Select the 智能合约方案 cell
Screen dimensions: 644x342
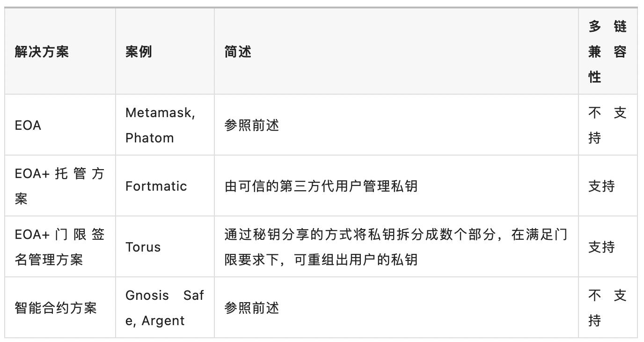(x=56, y=308)
